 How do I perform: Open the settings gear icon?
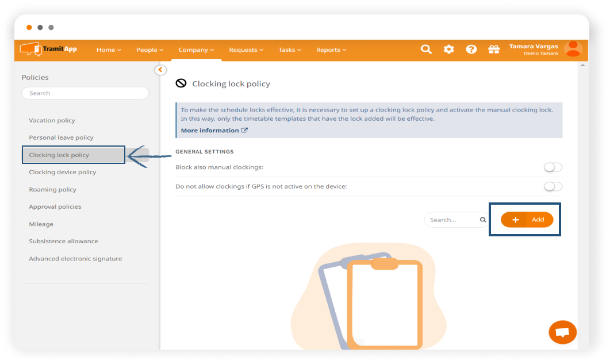tap(448, 49)
